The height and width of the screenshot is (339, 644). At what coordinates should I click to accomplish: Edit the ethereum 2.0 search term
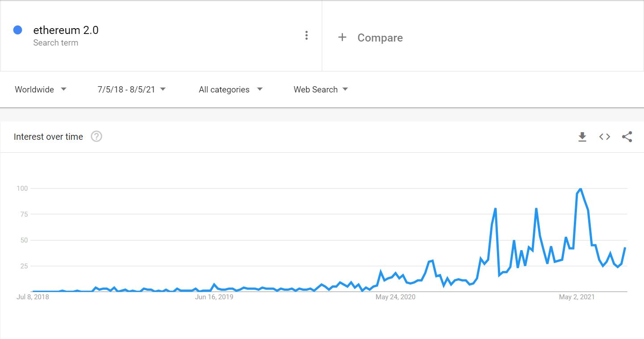(x=66, y=30)
